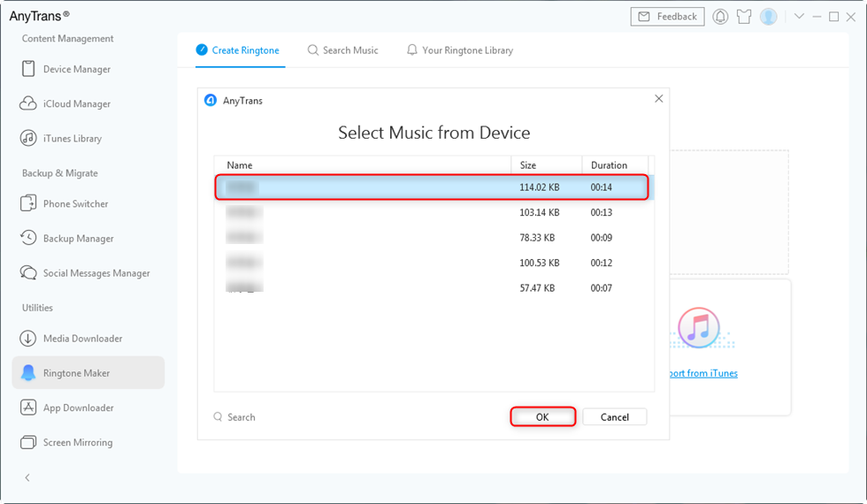Screen dimensions: 867x504
Task: Sort the list by Duration column
Action: pyautogui.click(x=609, y=165)
